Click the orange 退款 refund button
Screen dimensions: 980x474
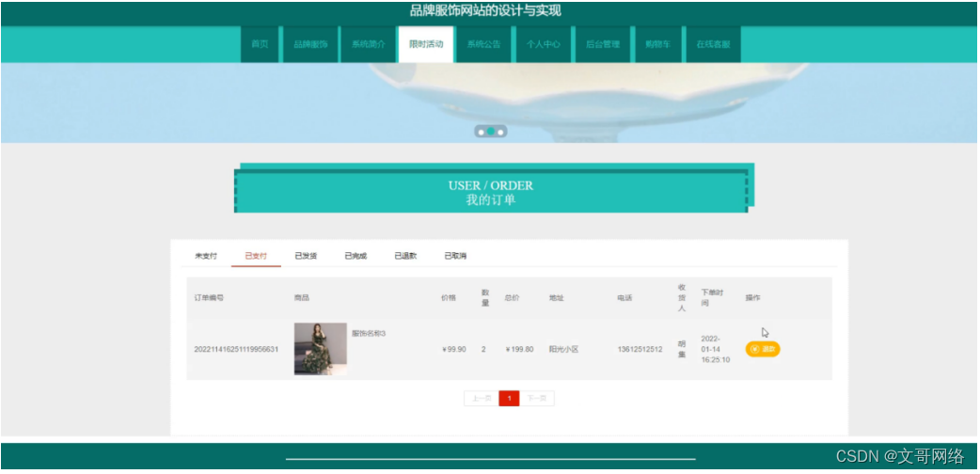(x=763, y=349)
